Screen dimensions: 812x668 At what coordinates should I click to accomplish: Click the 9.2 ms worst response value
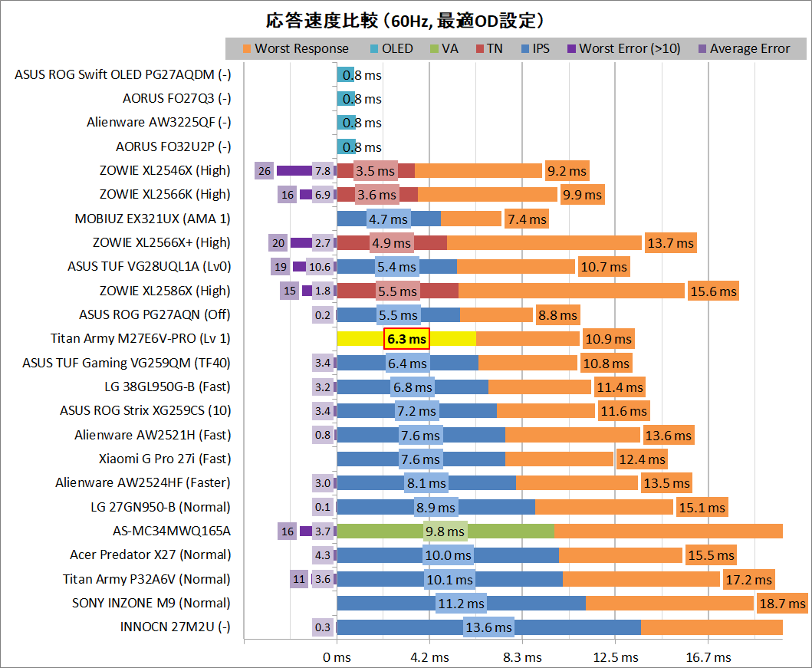(567, 171)
